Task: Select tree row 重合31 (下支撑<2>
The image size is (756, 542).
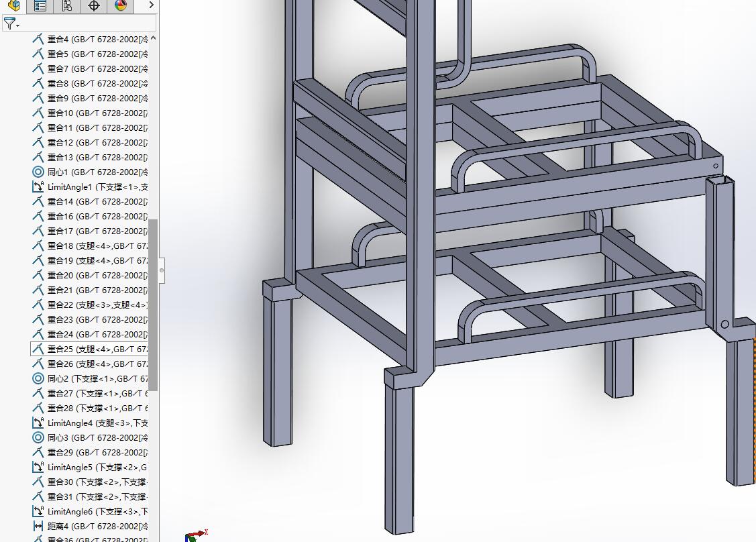Action: (x=90, y=496)
